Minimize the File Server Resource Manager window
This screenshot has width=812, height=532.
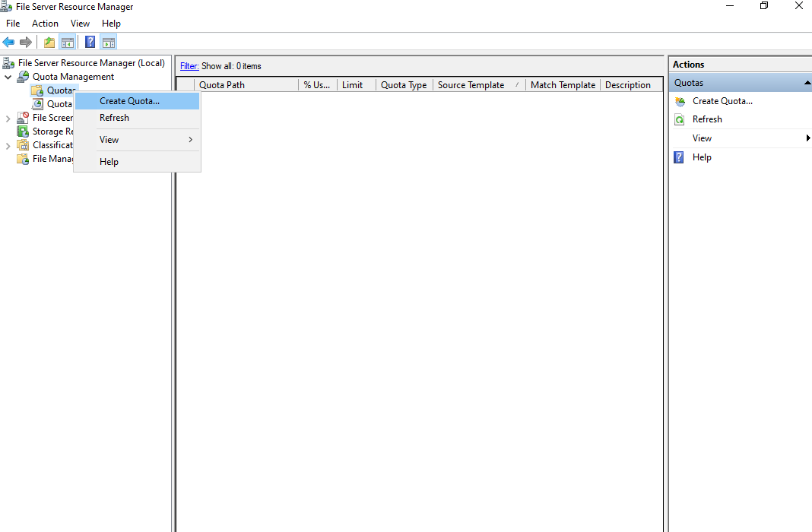tap(730, 6)
